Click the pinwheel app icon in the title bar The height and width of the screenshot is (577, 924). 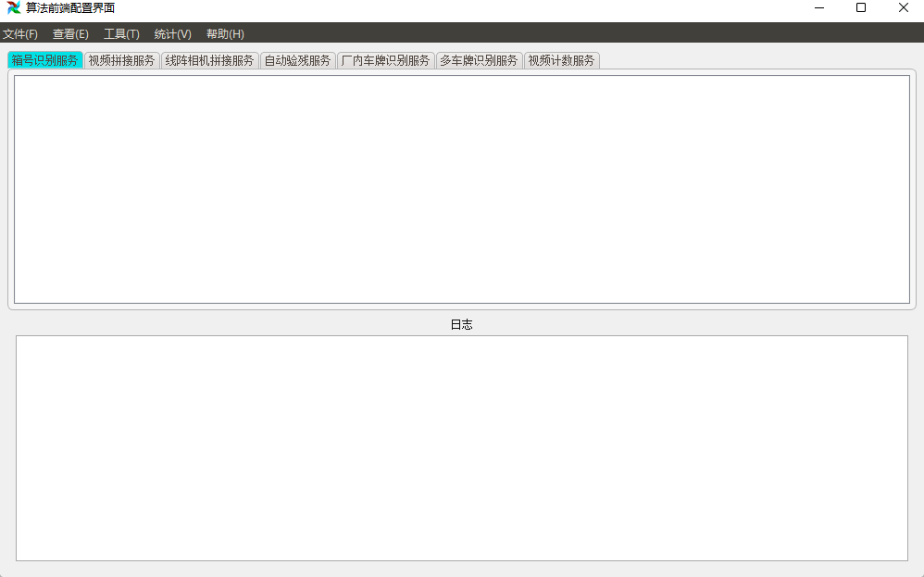(13, 7)
